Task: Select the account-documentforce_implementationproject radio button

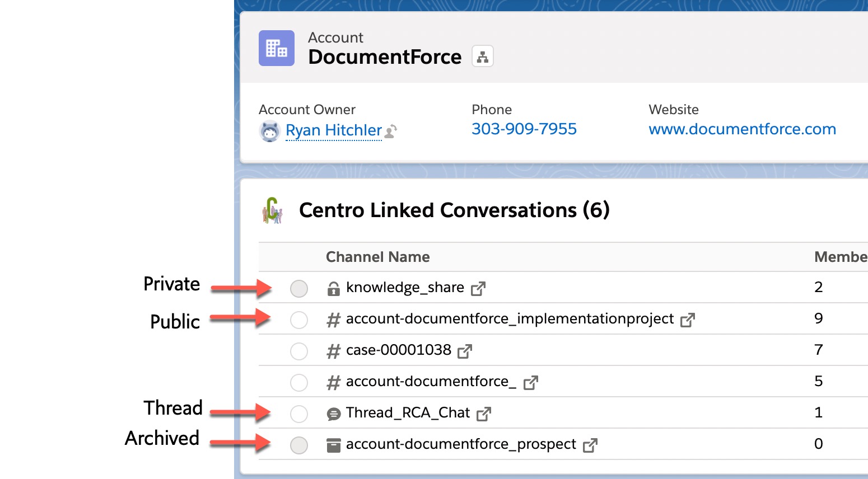Action: [x=299, y=320]
